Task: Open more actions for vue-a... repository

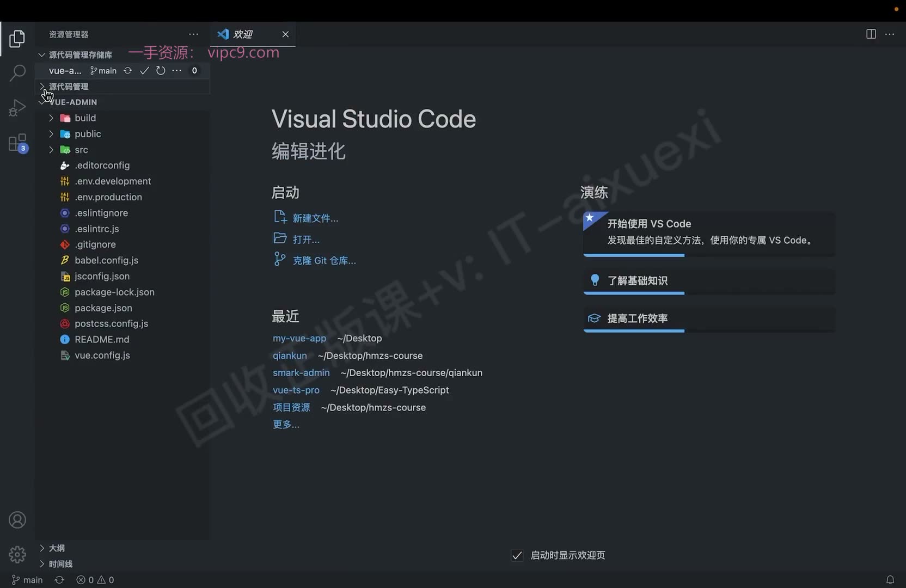Action: tap(177, 71)
